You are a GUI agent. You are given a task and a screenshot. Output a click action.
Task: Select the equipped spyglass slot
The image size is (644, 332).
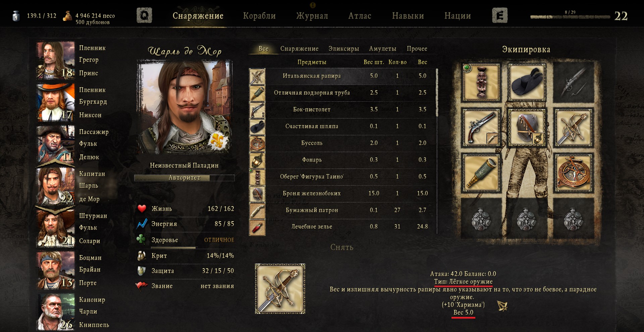(x=481, y=173)
